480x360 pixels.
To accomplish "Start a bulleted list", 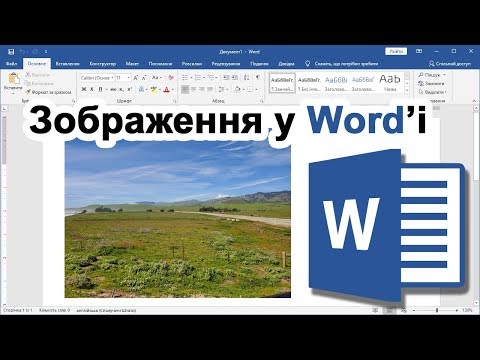I will (x=185, y=78).
